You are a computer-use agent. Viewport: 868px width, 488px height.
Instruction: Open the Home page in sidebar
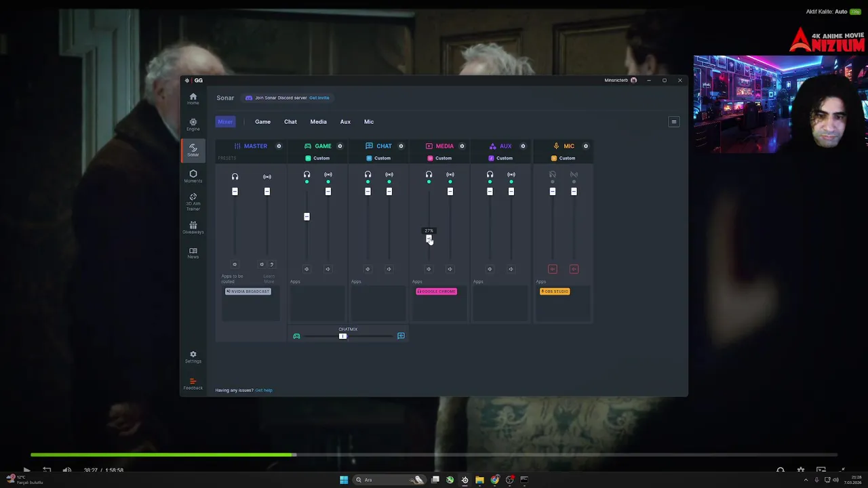[x=193, y=99]
